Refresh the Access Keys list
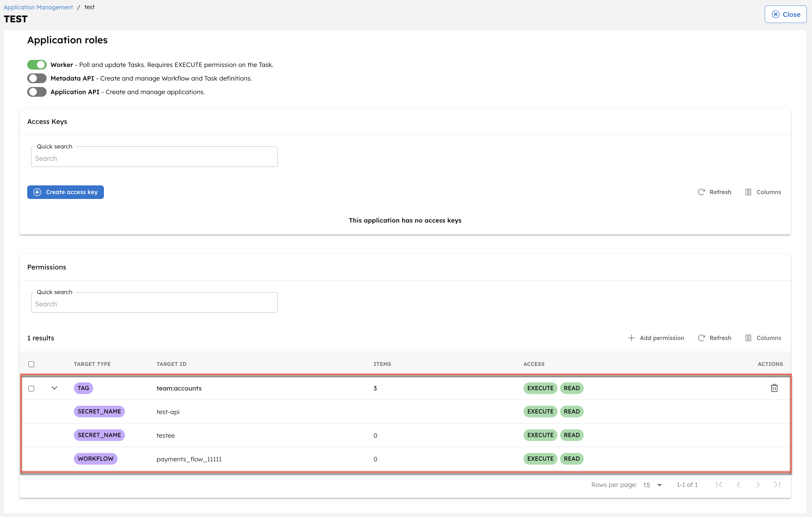This screenshot has height=517, width=812. pos(714,192)
